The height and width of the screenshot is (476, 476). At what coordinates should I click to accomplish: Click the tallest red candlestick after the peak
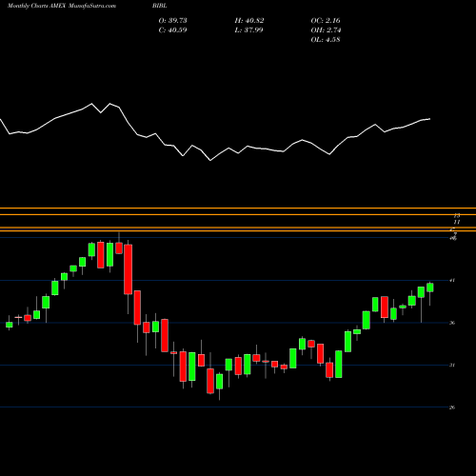[x=129, y=269]
